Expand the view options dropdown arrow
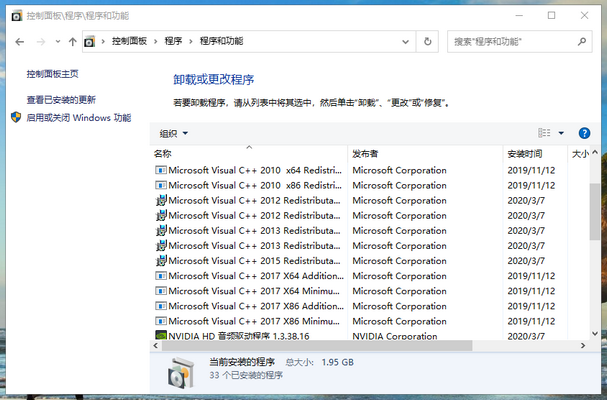 coord(561,133)
